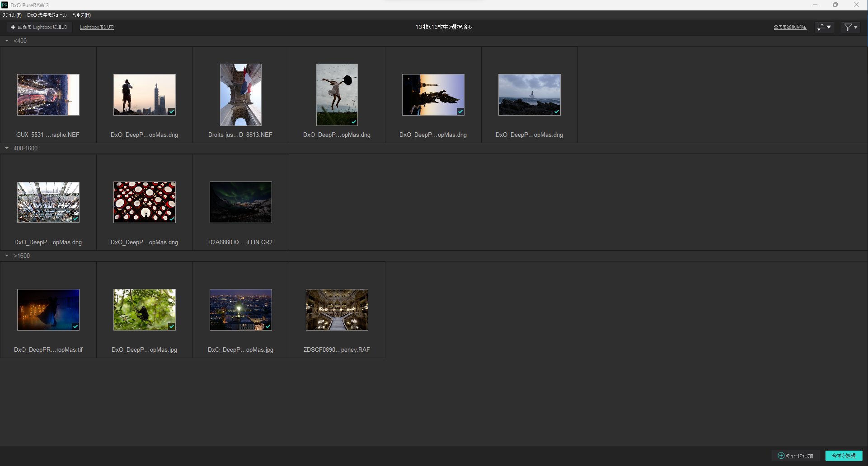
Task: Restore down the DxO PureRAW 3 window
Action: [x=835, y=5]
